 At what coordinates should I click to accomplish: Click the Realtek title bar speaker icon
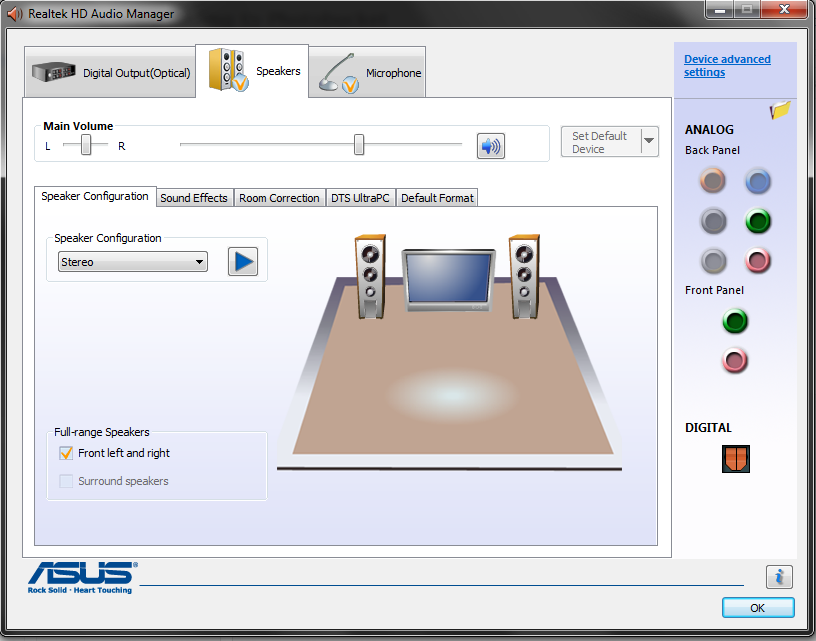pyautogui.click(x=15, y=14)
